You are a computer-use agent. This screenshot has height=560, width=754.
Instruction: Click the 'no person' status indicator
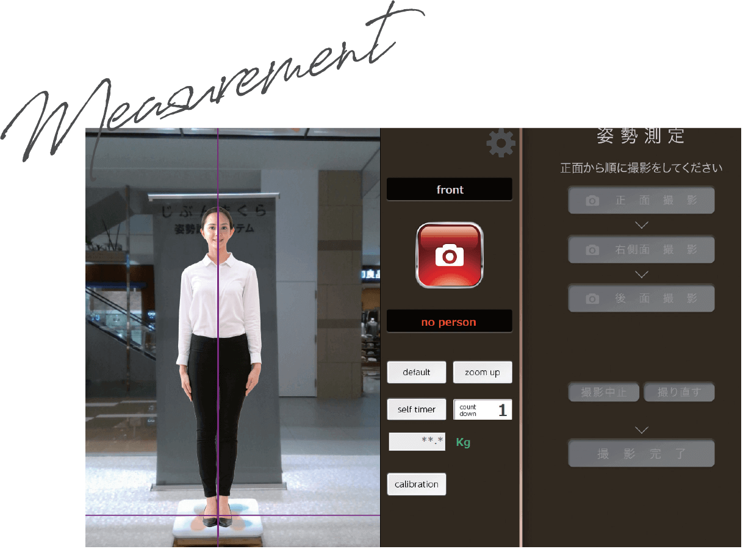coord(449,322)
